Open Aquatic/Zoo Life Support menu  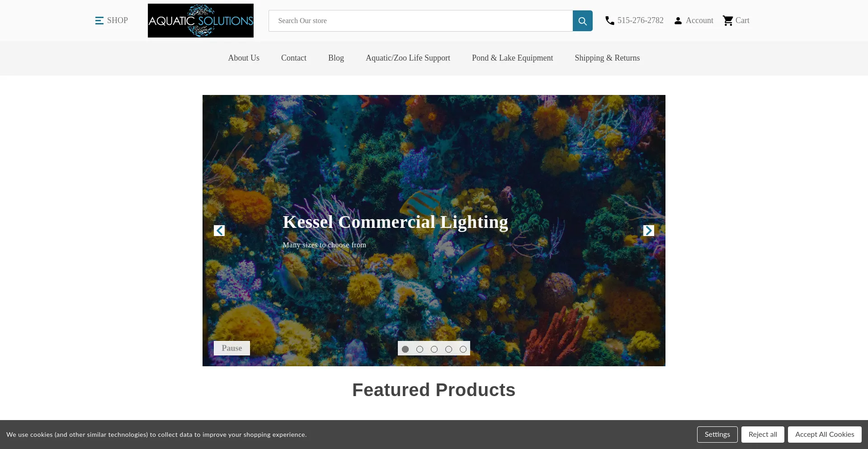[x=408, y=58]
